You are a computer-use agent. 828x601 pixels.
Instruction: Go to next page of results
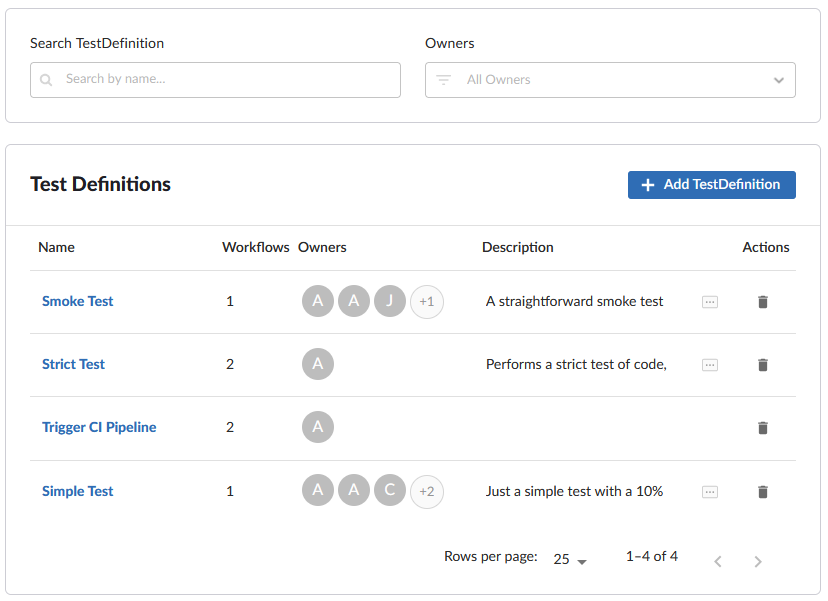point(758,562)
